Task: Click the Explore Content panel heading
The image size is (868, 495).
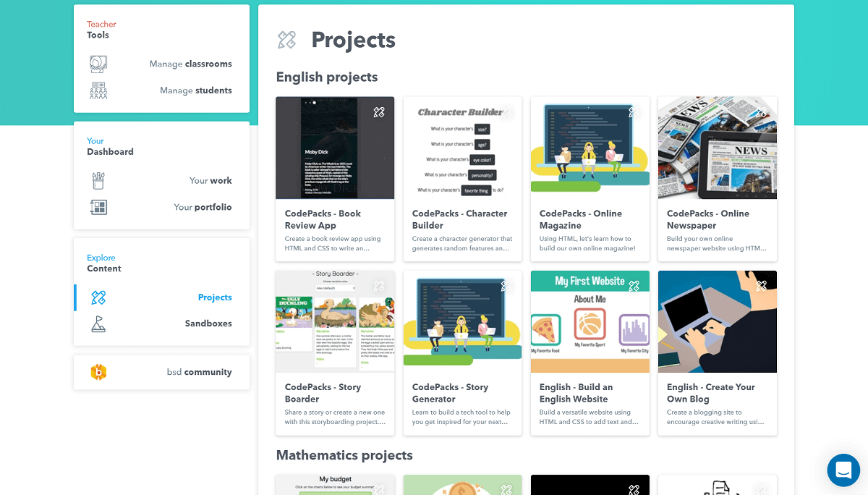Action: (104, 263)
